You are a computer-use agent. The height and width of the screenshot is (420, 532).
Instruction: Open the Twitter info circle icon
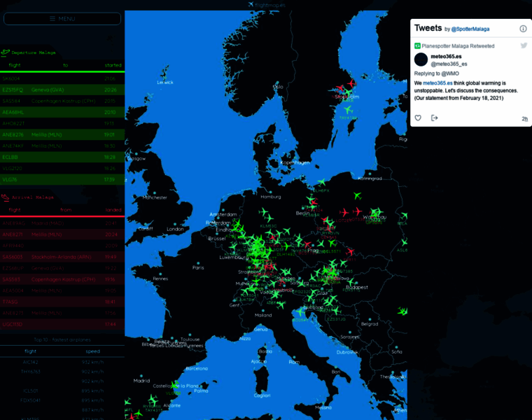point(523,29)
